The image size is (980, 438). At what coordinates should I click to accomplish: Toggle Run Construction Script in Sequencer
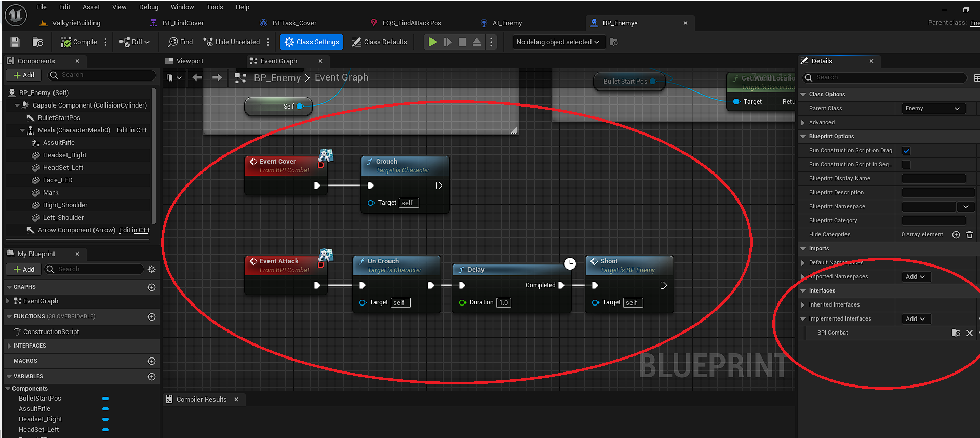tap(907, 165)
